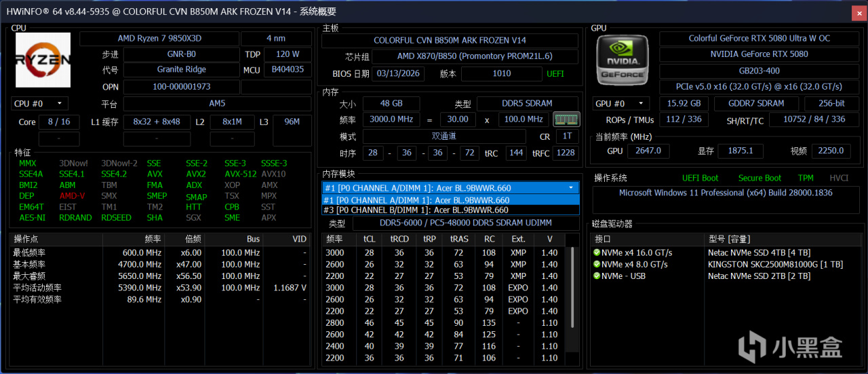
Task: Click the TDP value 120 W
Action: tap(288, 54)
